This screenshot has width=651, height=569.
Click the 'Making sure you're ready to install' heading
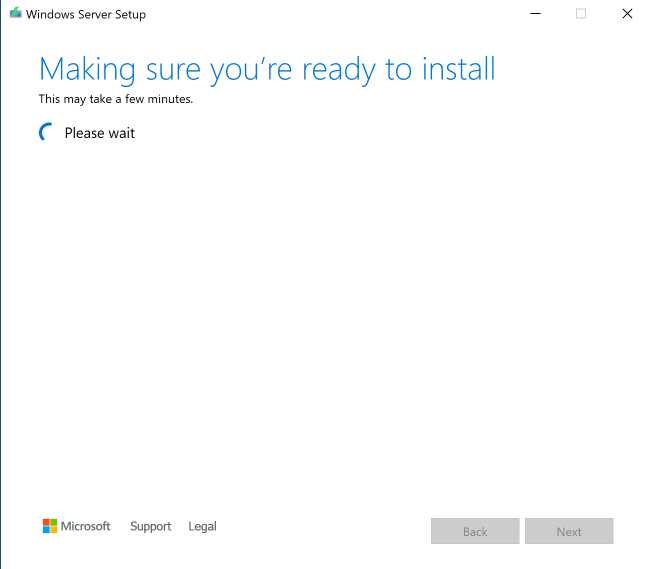(x=267, y=70)
